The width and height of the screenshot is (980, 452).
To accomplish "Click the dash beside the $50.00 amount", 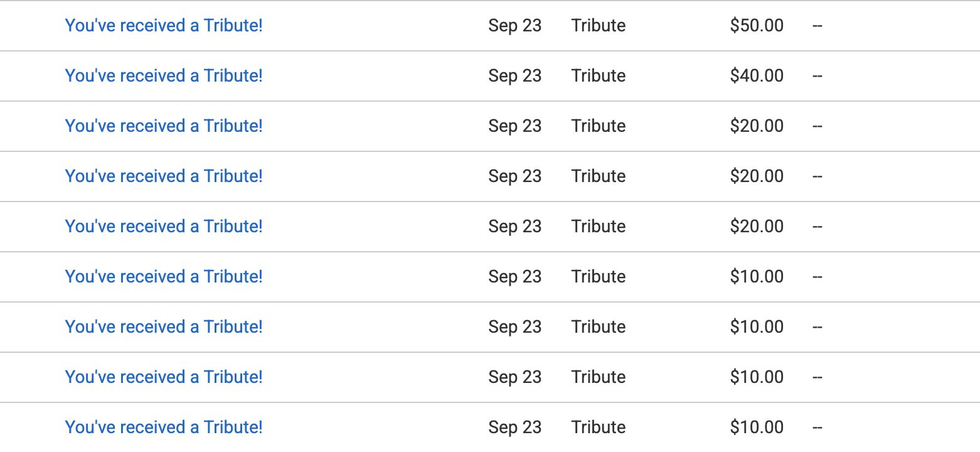I will 817,26.
